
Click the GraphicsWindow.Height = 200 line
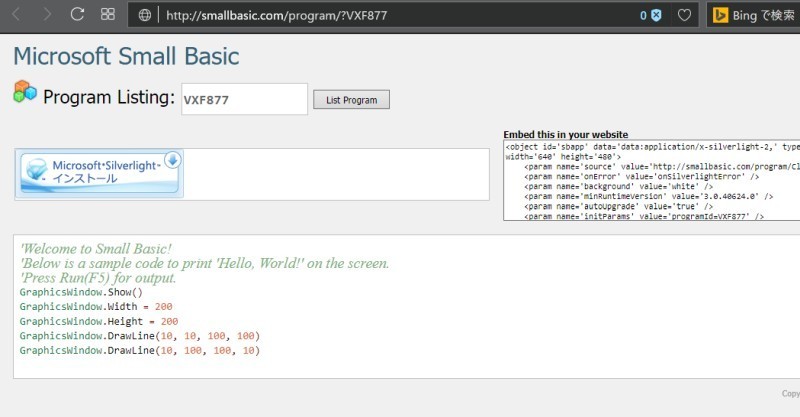pos(99,321)
